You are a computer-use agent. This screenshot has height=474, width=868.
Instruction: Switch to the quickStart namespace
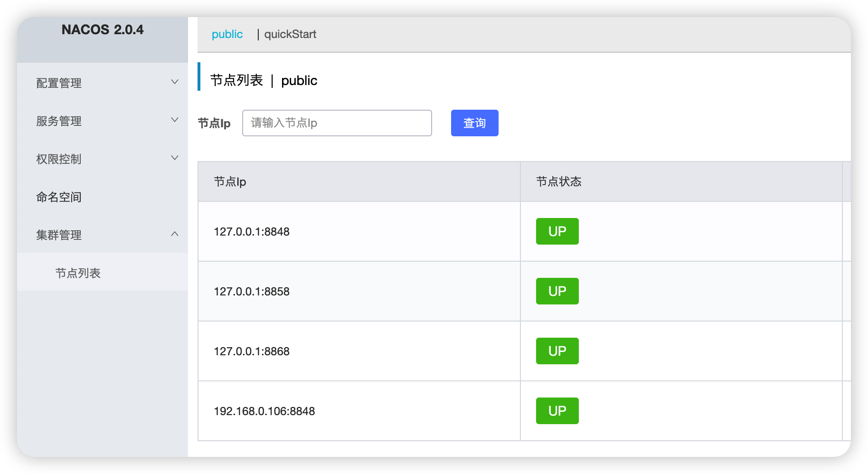[290, 34]
